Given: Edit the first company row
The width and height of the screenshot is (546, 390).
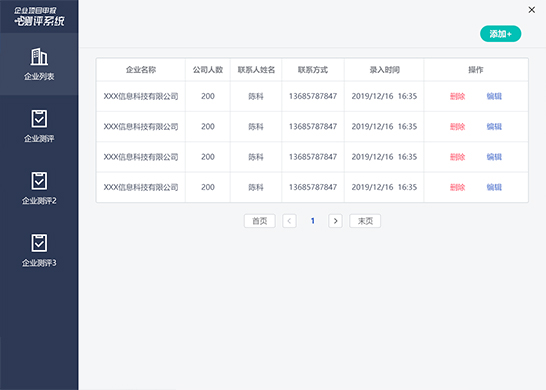Looking at the screenshot, I should (x=494, y=96).
